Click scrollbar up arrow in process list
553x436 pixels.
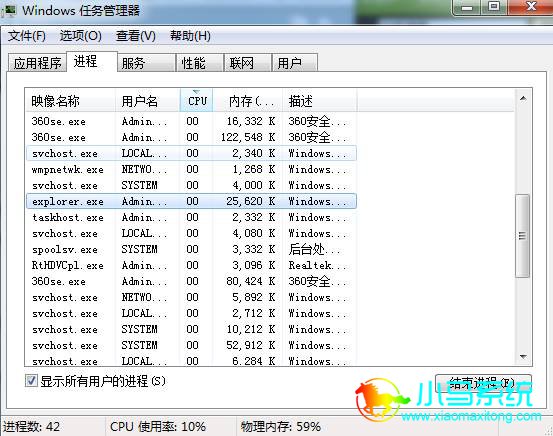pos(523,98)
